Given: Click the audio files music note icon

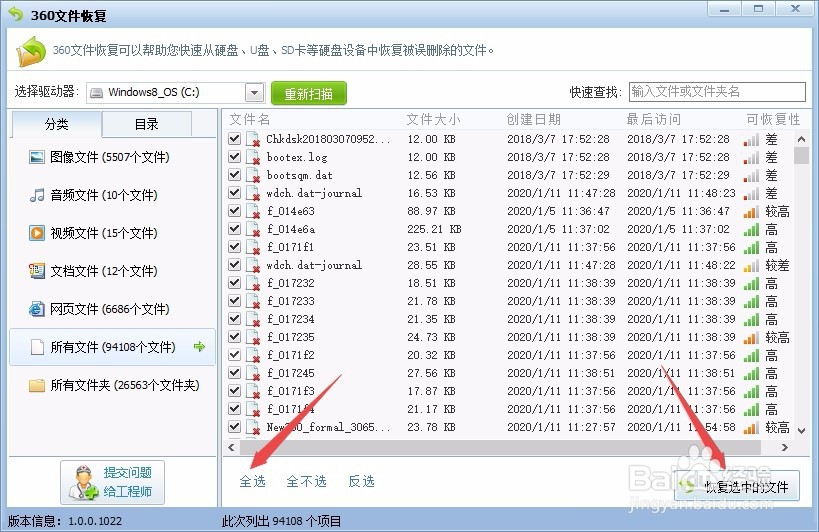Looking at the screenshot, I should click(x=37, y=195).
